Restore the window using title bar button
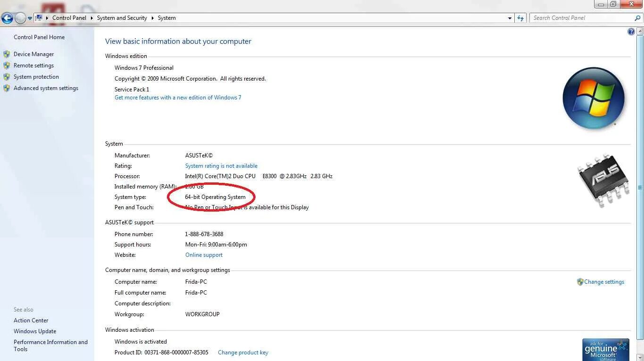This screenshot has width=644, height=361. pos(613,4)
